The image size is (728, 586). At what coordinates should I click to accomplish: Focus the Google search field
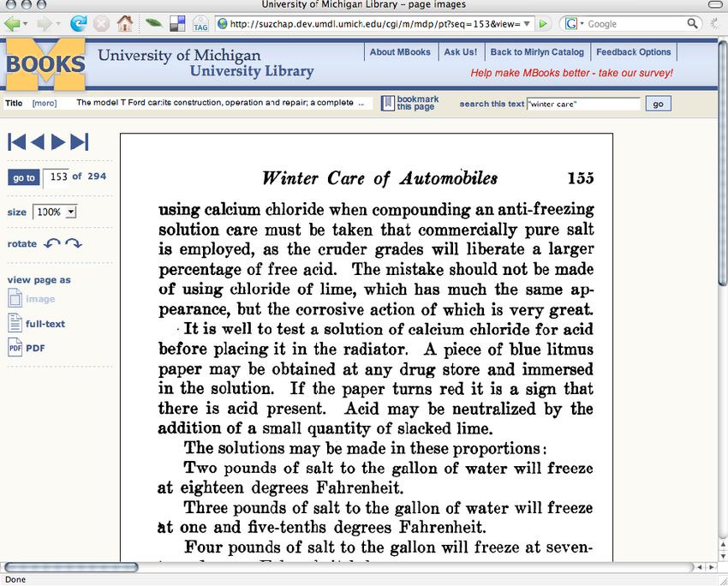pyautogui.click(x=636, y=24)
